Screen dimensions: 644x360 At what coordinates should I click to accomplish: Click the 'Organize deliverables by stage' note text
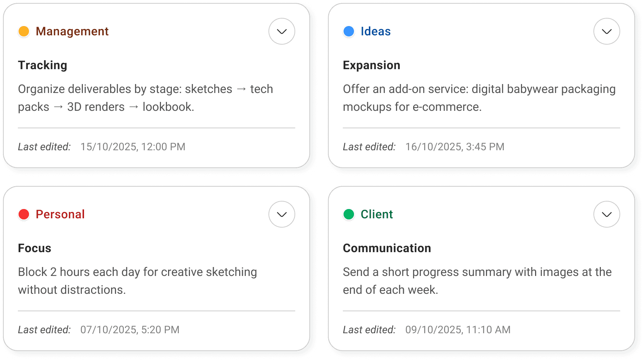coord(145,98)
